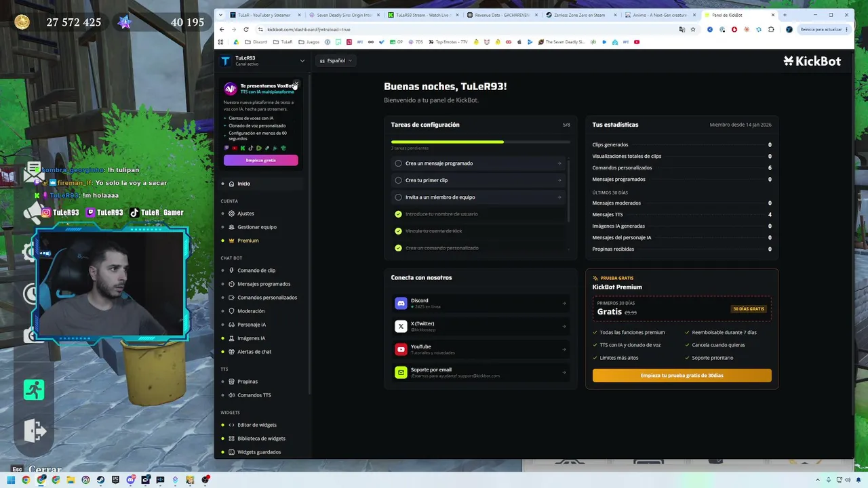Click the streamer webcam overlay in the game
Screen dimensions: 868x488
pyautogui.click(x=113, y=283)
